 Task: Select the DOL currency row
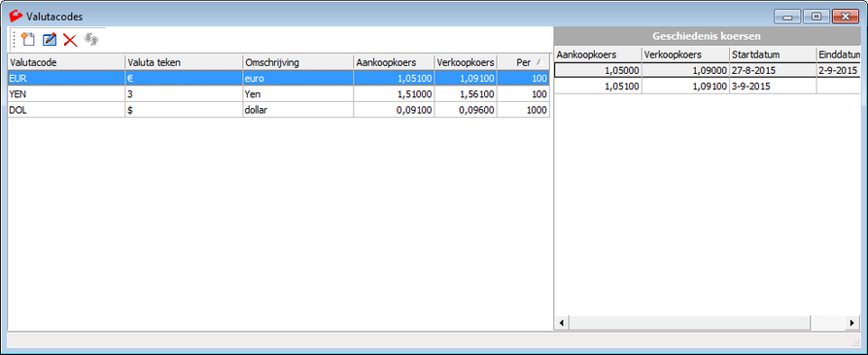278,110
